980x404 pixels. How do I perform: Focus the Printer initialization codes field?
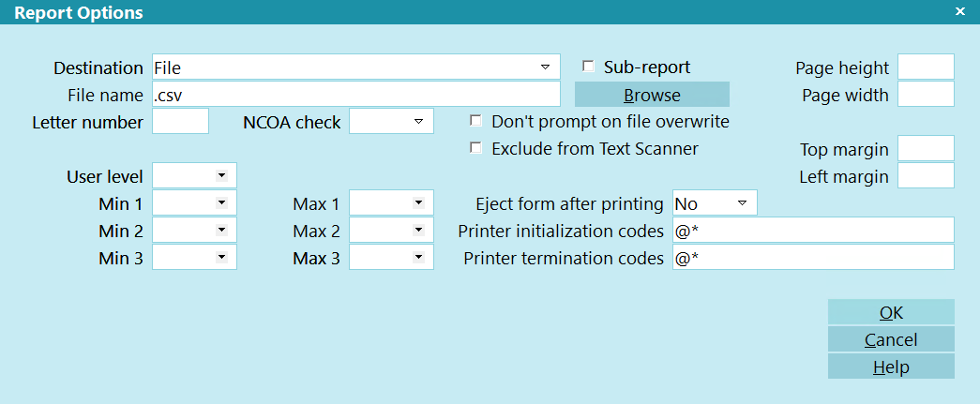(813, 230)
